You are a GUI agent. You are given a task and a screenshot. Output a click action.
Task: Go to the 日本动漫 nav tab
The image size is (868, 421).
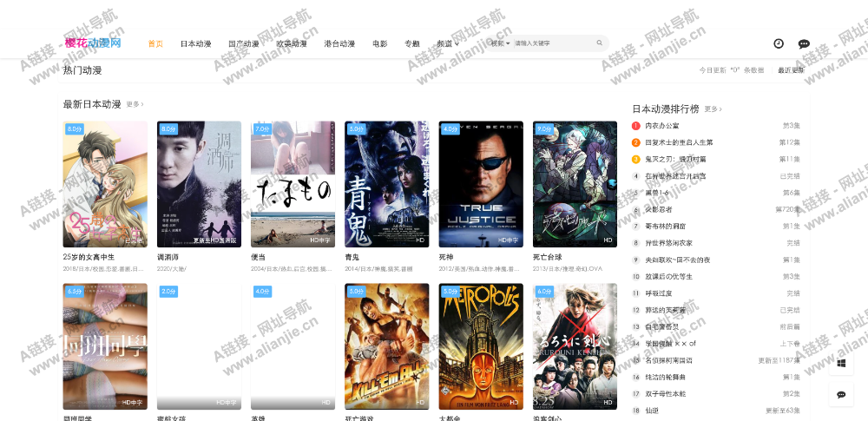coord(195,43)
